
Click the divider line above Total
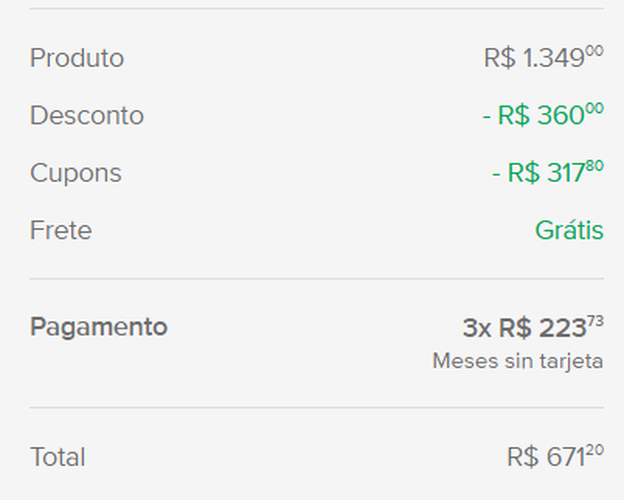(316, 408)
